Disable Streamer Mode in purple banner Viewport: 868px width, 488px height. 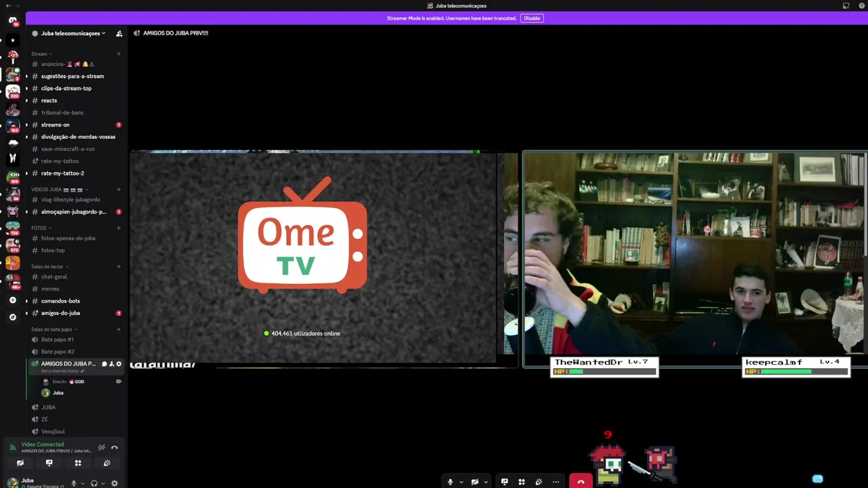tap(532, 18)
